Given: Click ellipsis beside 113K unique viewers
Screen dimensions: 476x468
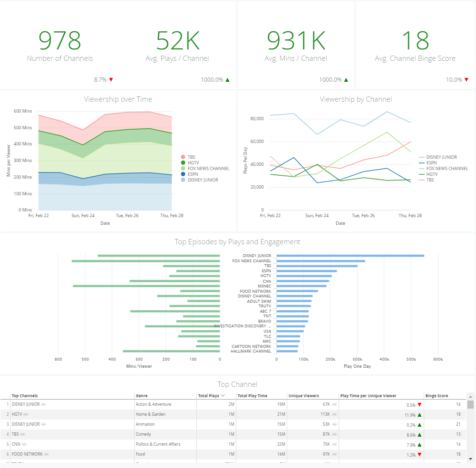Looking at the screenshot, I should click(335, 414).
